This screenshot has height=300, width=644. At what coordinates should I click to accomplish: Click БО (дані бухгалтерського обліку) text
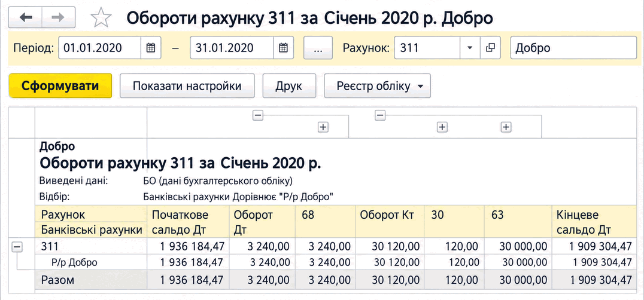coord(218,180)
